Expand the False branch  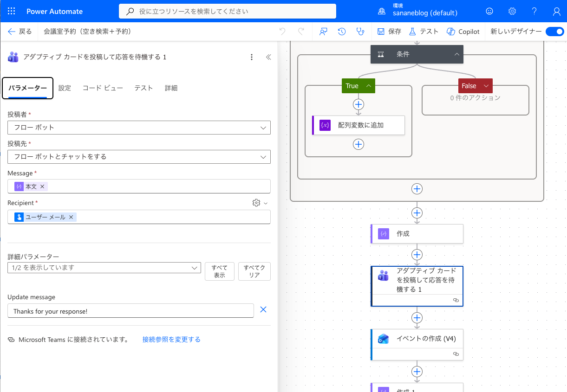click(486, 86)
